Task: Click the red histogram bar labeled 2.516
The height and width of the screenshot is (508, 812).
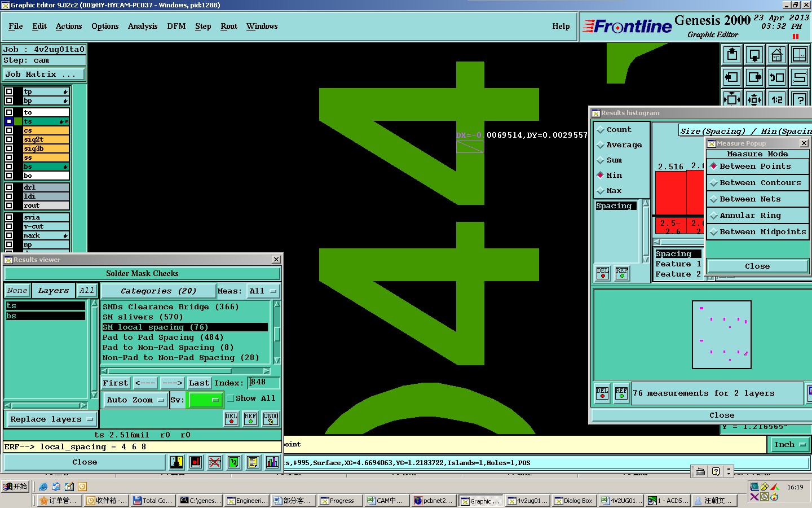Action: click(671, 193)
